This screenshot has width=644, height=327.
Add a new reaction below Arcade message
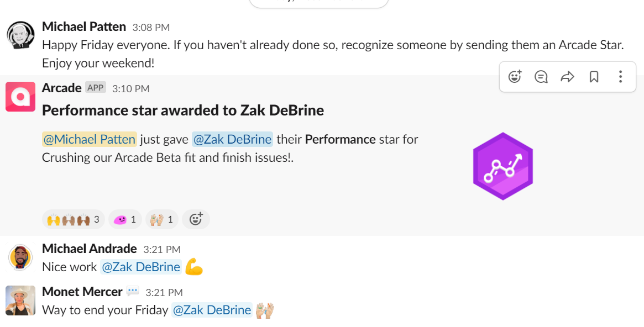[x=196, y=219]
